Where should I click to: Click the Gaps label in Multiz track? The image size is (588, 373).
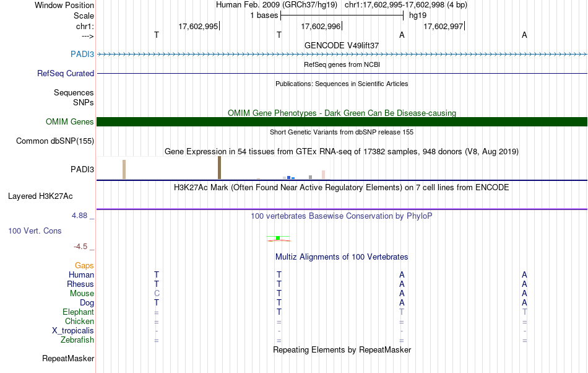(84, 266)
